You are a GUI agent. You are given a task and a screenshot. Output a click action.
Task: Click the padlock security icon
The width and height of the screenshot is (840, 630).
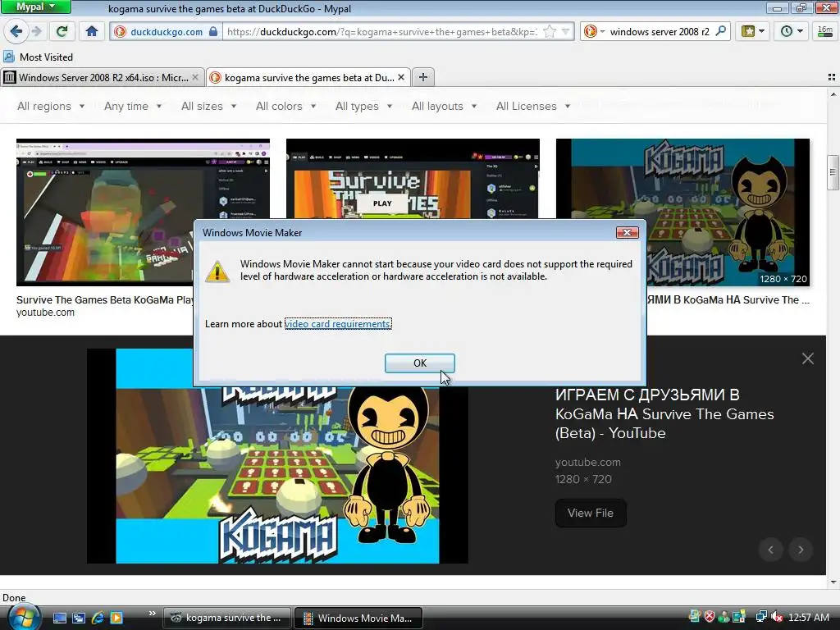213,31
